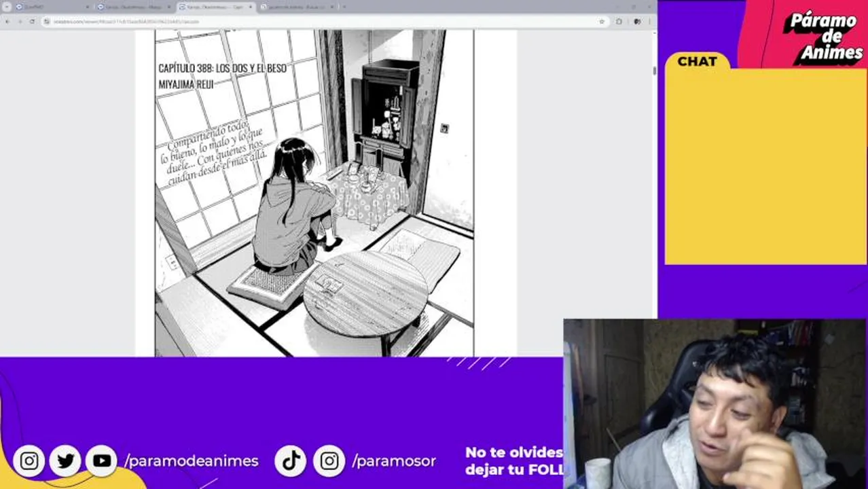Click the TikTok icon in the overlay
The image size is (868, 489).
pyautogui.click(x=291, y=461)
